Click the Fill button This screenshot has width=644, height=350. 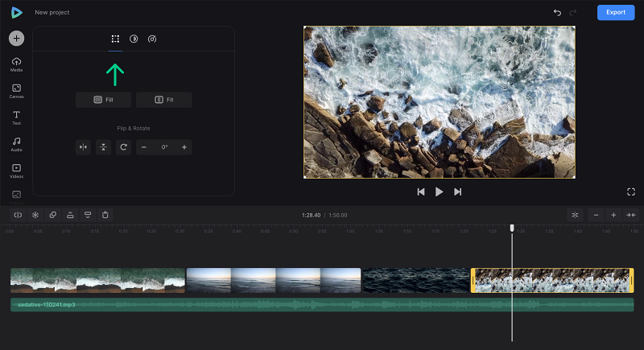[103, 100]
